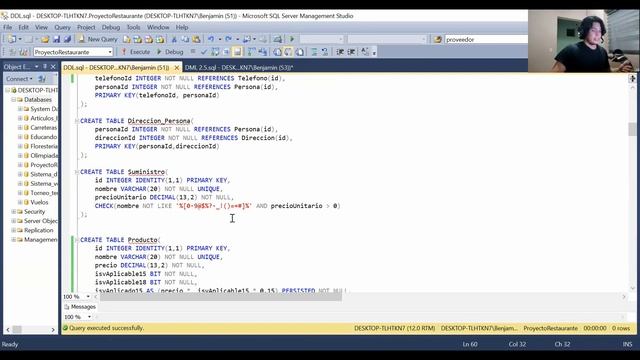Open the Connect dropdown in Object Explorer
The height and width of the screenshot is (360, 640).
coord(19,78)
